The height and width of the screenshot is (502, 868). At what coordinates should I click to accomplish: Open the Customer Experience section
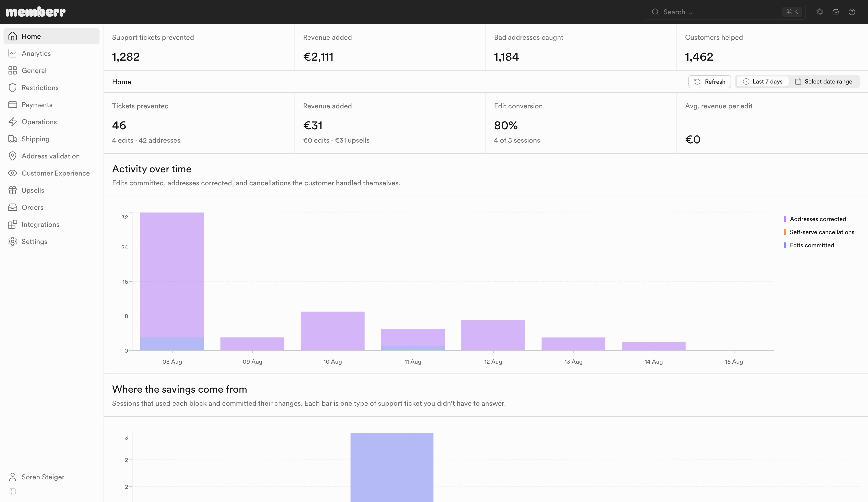51,173
